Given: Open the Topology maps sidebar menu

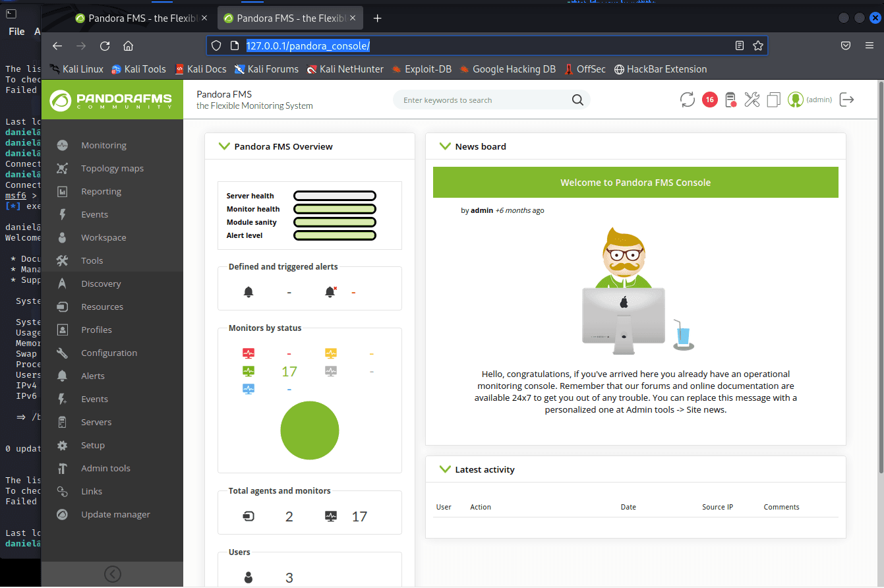Looking at the screenshot, I should pos(112,169).
